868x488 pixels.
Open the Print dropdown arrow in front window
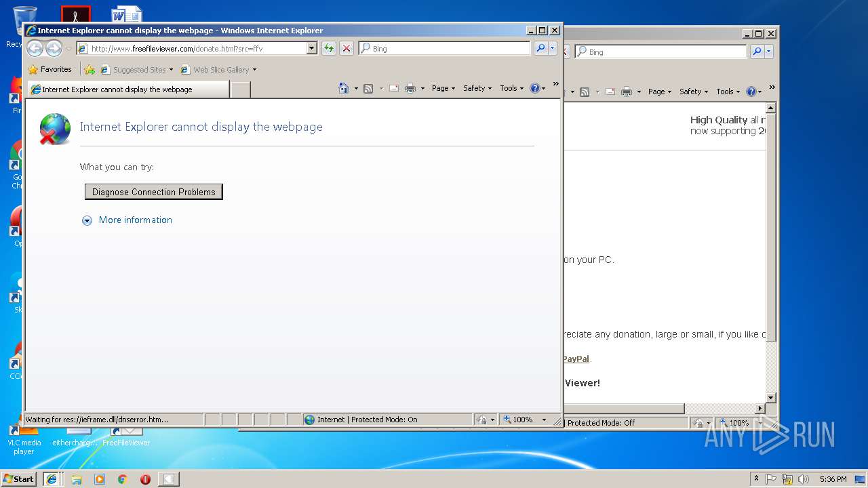click(x=422, y=88)
